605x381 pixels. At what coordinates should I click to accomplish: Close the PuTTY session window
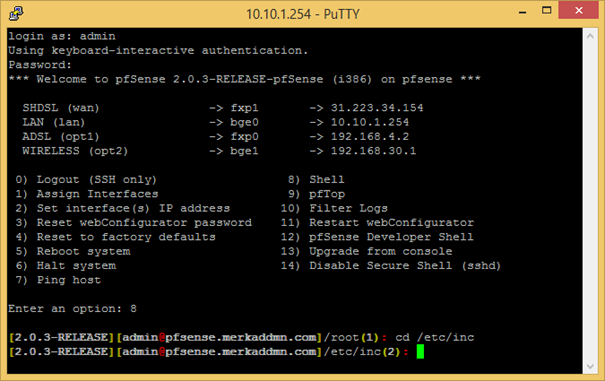(x=578, y=10)
